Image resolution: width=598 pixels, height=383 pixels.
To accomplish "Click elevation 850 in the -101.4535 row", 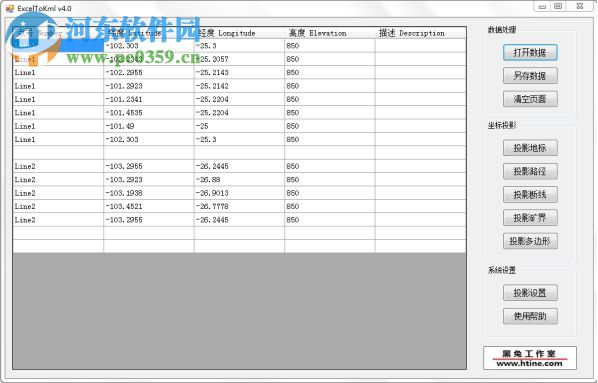I will [x=330, y=113].
